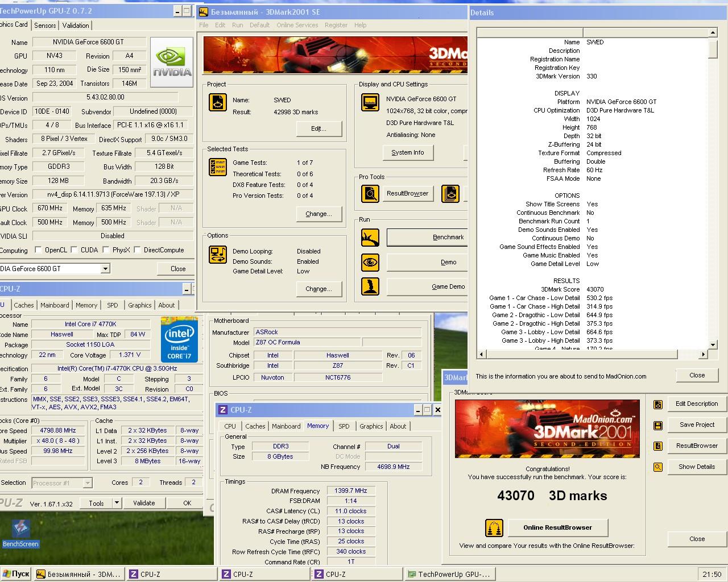
Task: Switch to Безымянный - 3DMark in the taskbar
Action: [x=78, y=574]
